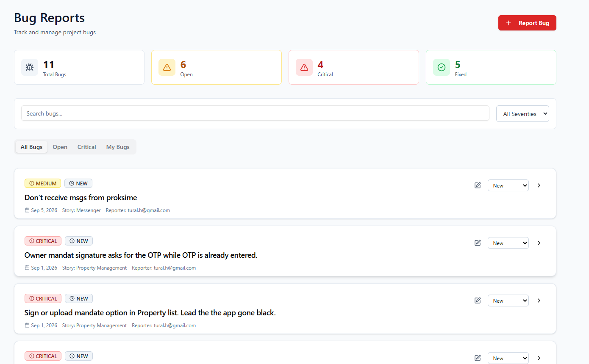The width and height of the screenshot is (589, 364).
Task: Expand the "Don't receive msgs from proksime" bug
Action: pos(539,185)
